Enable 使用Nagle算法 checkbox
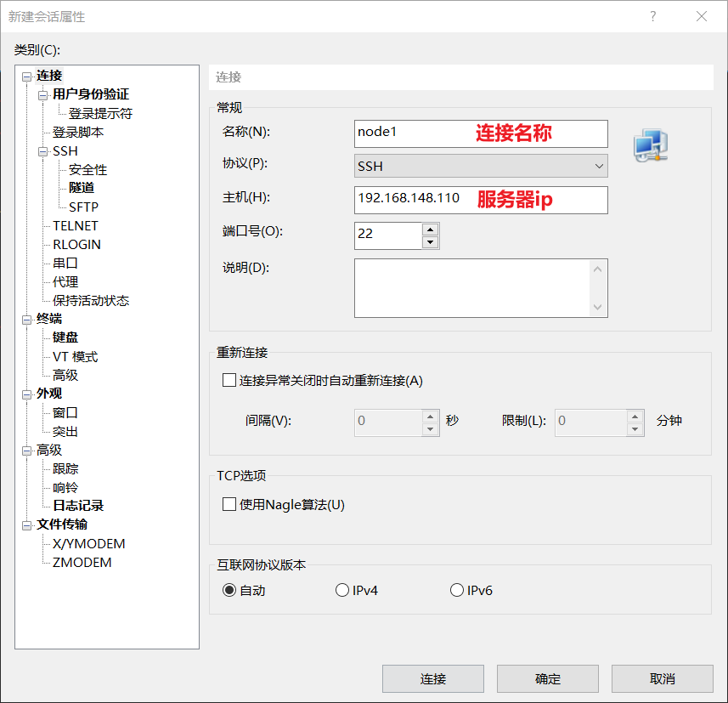Screen dimensions: 728x703 coord(229,504)
